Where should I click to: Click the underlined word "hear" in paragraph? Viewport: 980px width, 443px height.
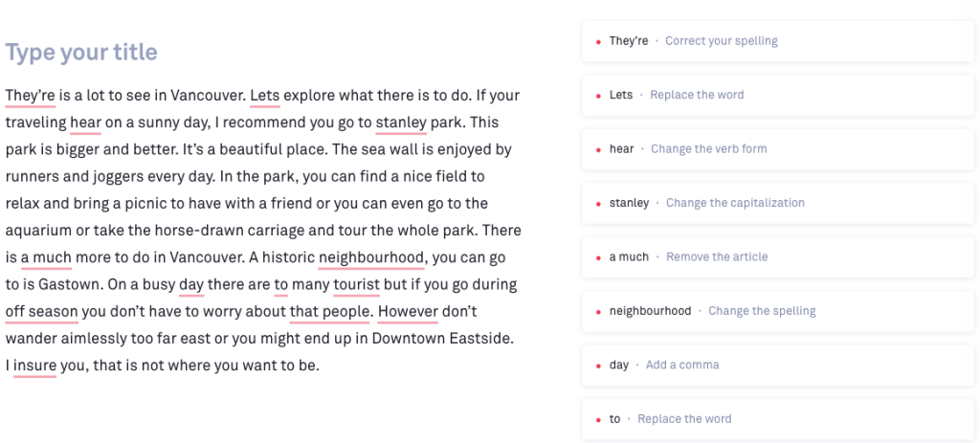click(85, 122)
